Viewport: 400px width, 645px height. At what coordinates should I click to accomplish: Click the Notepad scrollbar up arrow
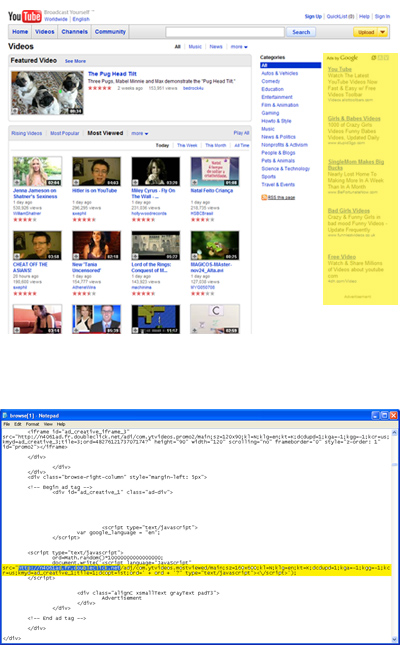pos(395,432)
